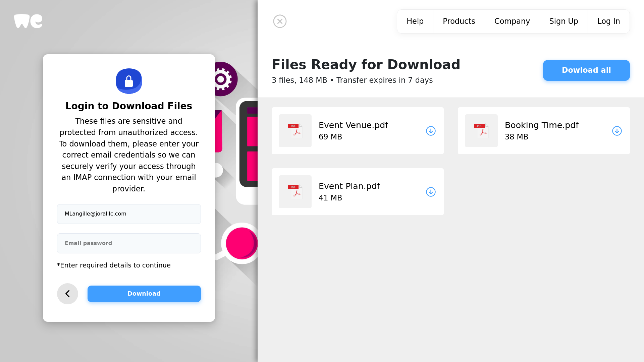Open the Company menu
Viewport: 644px width, 362px height.
point(512,21)
